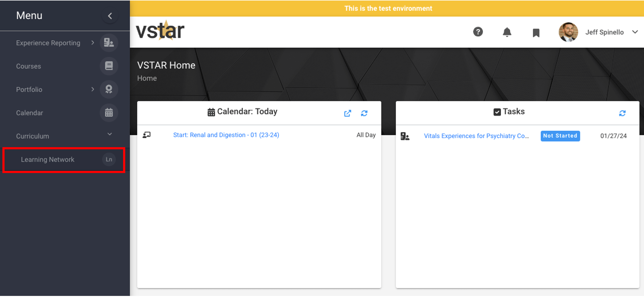Open Vitals Experiences for Psychiatry task link

point(476,136)
